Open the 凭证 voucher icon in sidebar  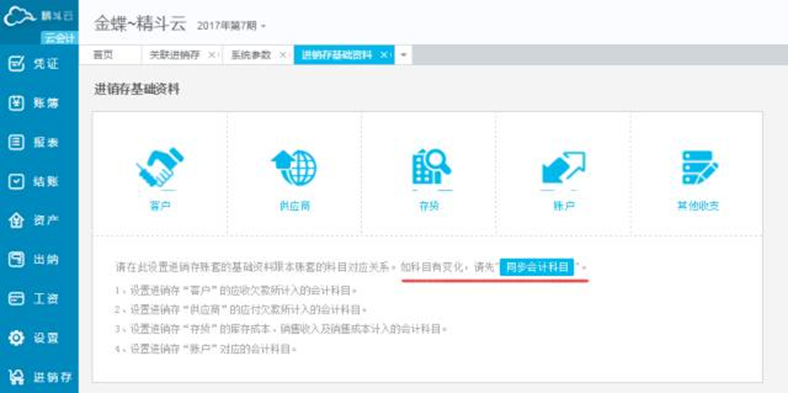click(17, 64)
